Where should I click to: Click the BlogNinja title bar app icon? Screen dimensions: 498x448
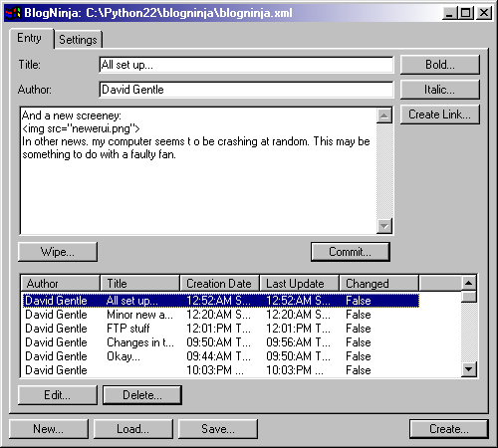point(13,13)
